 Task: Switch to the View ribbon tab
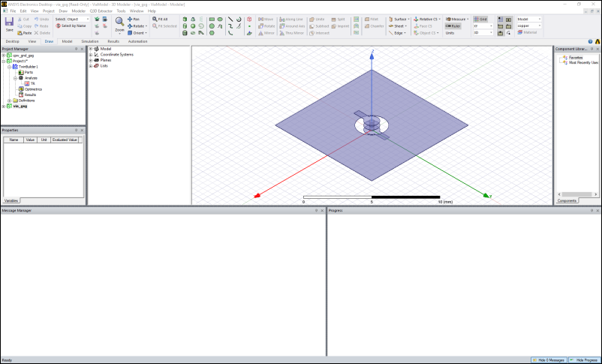(x=32, y=41)
